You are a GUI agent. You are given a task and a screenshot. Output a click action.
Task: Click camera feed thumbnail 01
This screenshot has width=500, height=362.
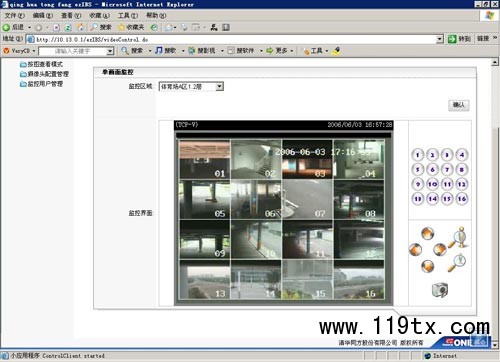(205, 159)
